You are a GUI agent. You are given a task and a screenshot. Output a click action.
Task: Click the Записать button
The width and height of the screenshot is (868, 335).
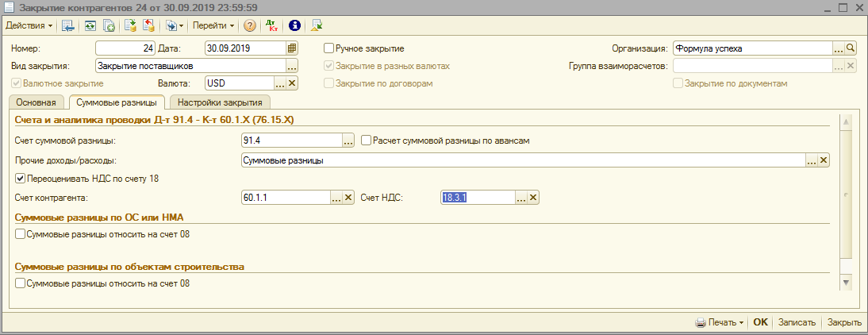(797, 322)
